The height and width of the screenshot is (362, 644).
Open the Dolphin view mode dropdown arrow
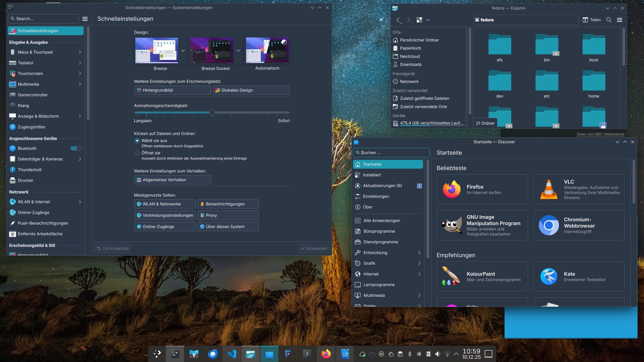coord(428,20)
